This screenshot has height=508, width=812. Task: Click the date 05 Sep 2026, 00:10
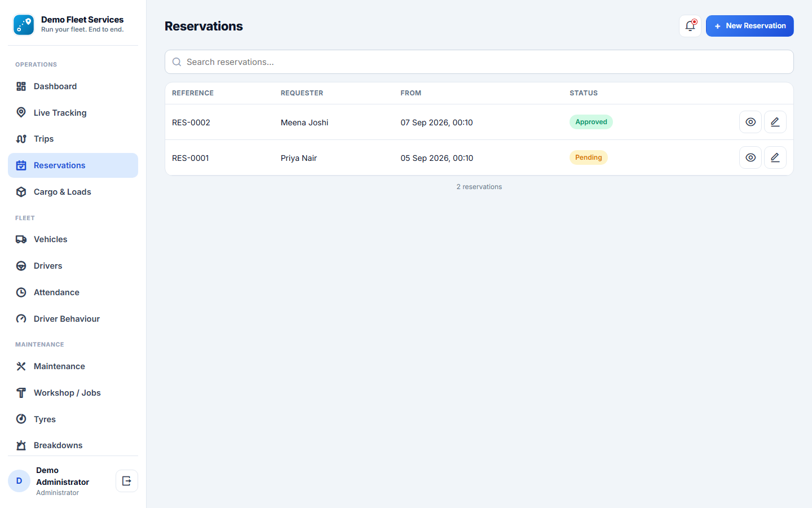point(437,158)
